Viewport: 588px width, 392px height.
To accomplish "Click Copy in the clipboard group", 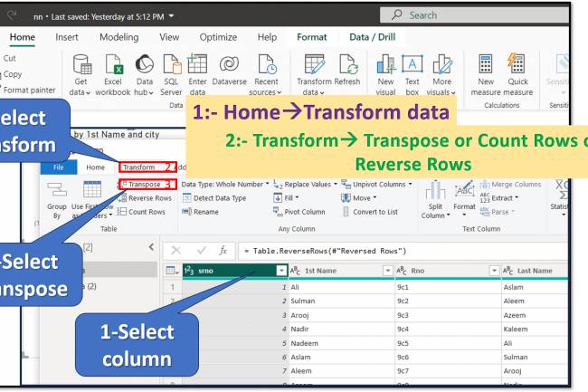I will tap(13, 74).
